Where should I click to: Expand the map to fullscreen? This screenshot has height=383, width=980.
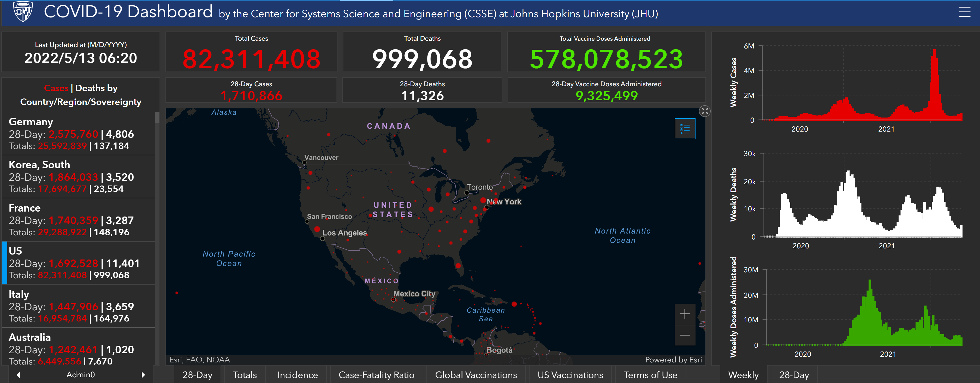coord(705,111)
